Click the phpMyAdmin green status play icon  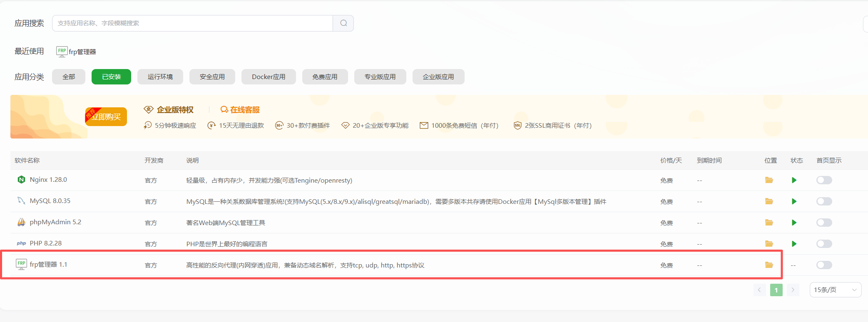(x=794, y=223)
